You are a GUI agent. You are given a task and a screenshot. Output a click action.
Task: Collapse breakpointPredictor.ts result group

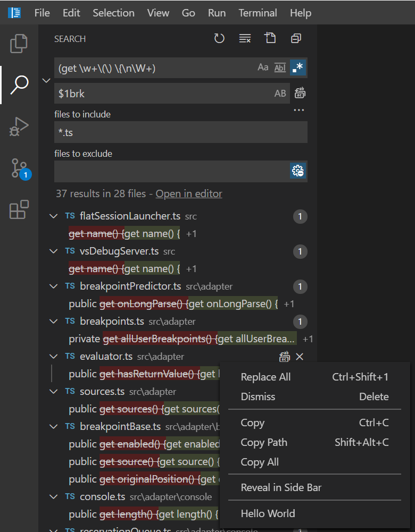click(53, 286)
